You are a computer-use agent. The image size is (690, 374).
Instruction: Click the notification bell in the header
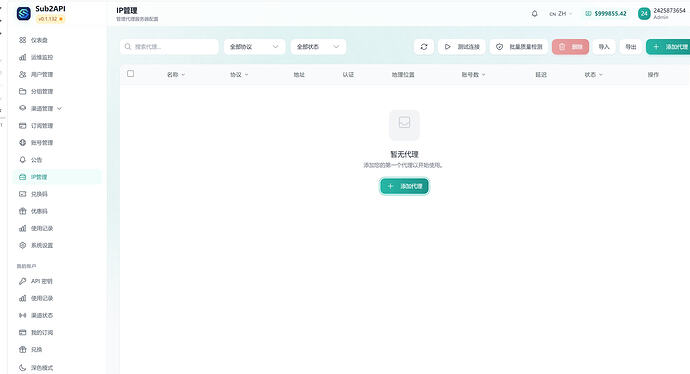point(534,14)
